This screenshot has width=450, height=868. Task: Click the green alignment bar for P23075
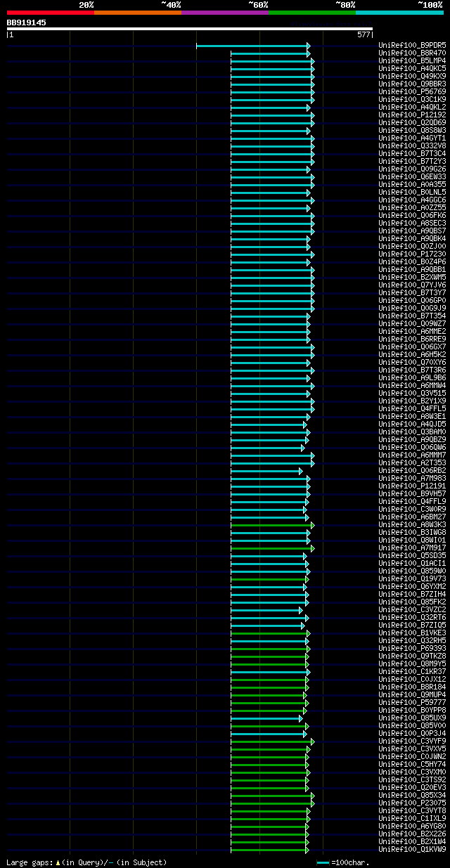(273, 803)
